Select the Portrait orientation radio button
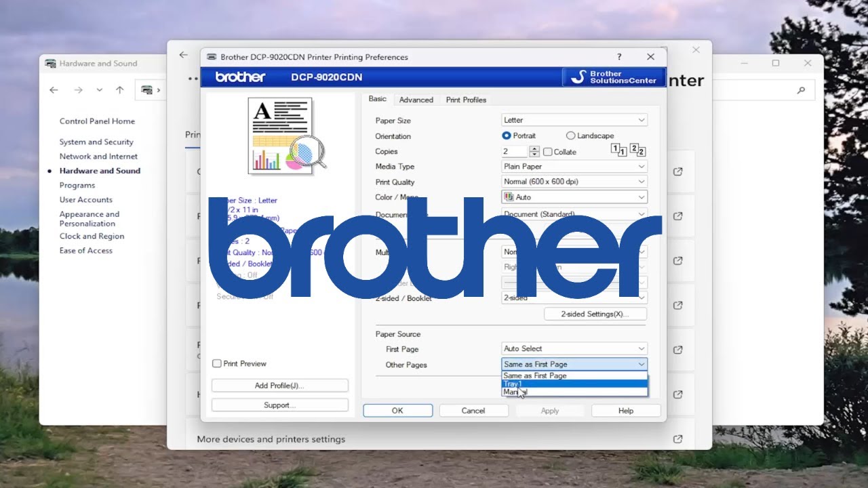 [507, 136]
